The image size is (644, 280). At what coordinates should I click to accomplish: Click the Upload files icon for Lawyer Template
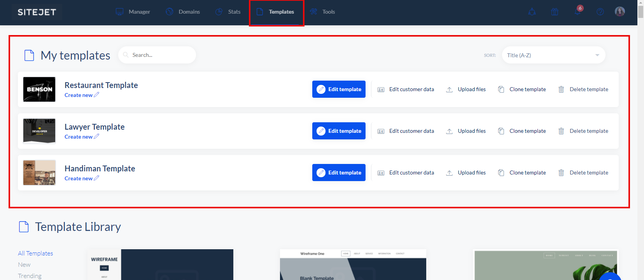click(x=449, y=131)
